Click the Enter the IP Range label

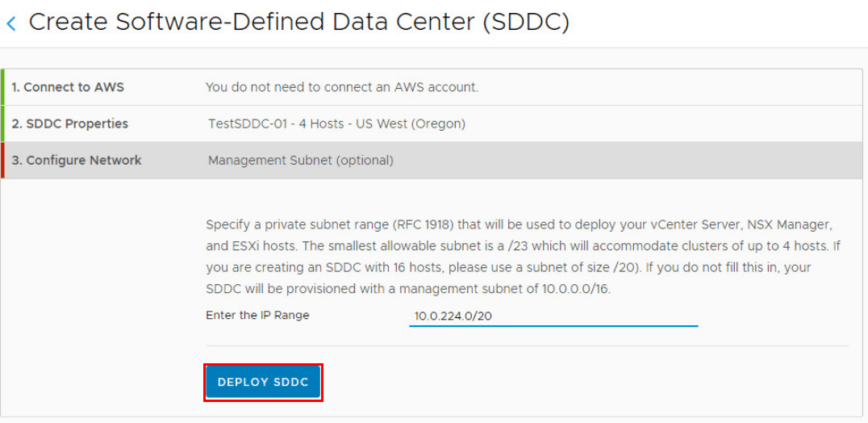pos(257,315)
